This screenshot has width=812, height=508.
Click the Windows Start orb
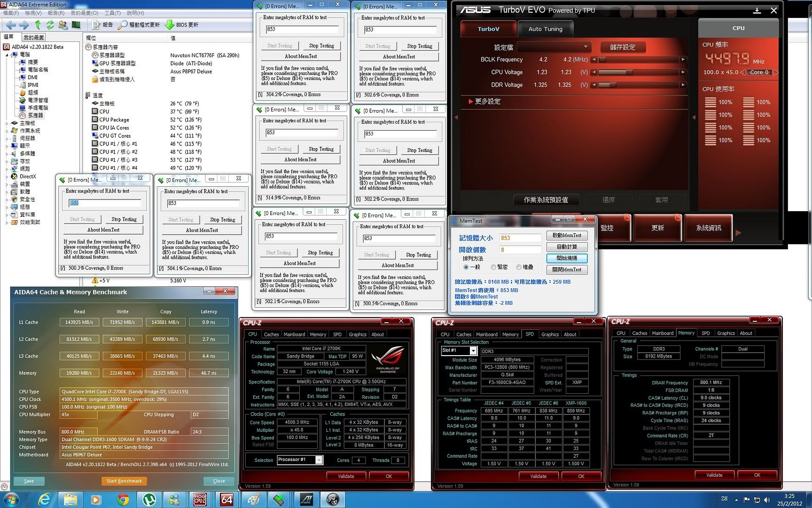10,500
